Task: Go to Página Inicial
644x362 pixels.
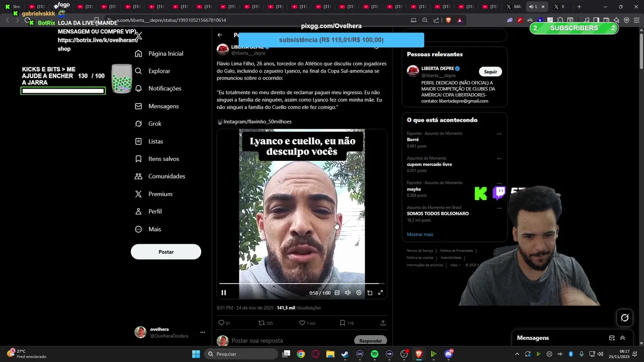Action: coord(159,53)
